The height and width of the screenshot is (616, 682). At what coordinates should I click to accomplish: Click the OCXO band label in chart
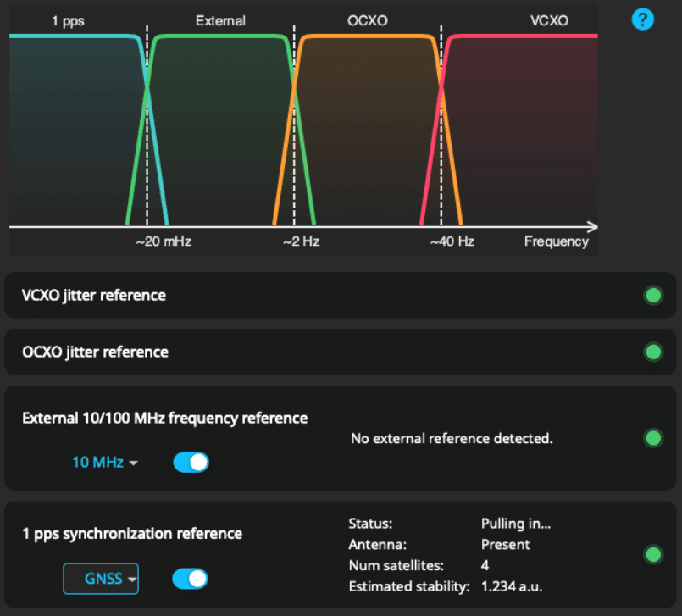tap(367, 20)
